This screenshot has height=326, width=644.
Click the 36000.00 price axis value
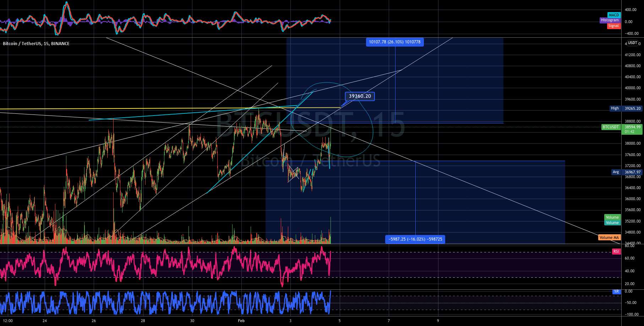tap(633, 199)
